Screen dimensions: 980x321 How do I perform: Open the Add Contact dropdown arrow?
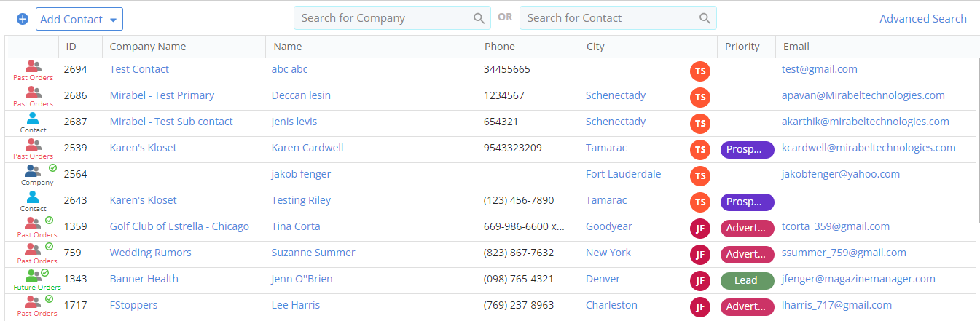[x=113, y=20]
